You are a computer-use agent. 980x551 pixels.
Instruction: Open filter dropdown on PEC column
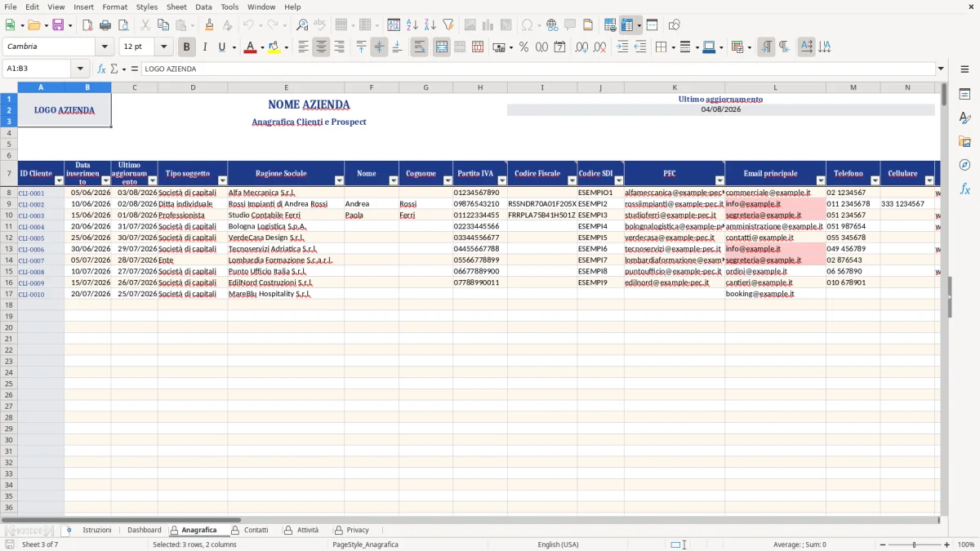coord(719,180)
